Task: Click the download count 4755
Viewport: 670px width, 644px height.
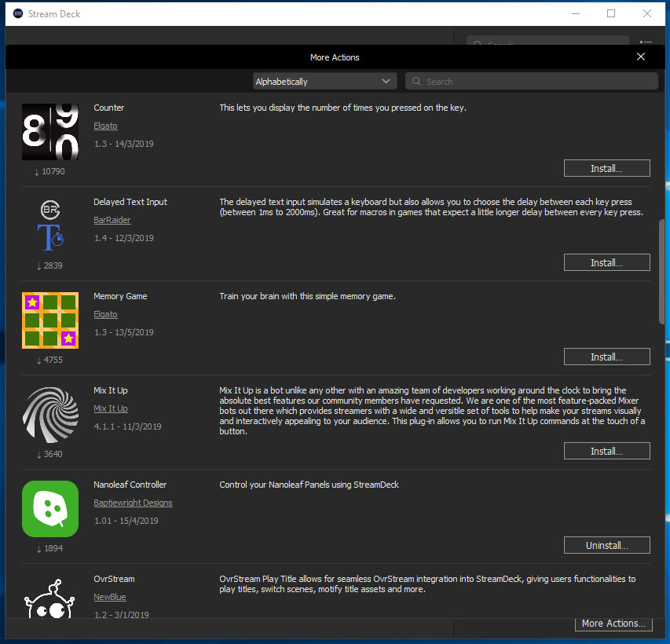Action: (49, 360)
